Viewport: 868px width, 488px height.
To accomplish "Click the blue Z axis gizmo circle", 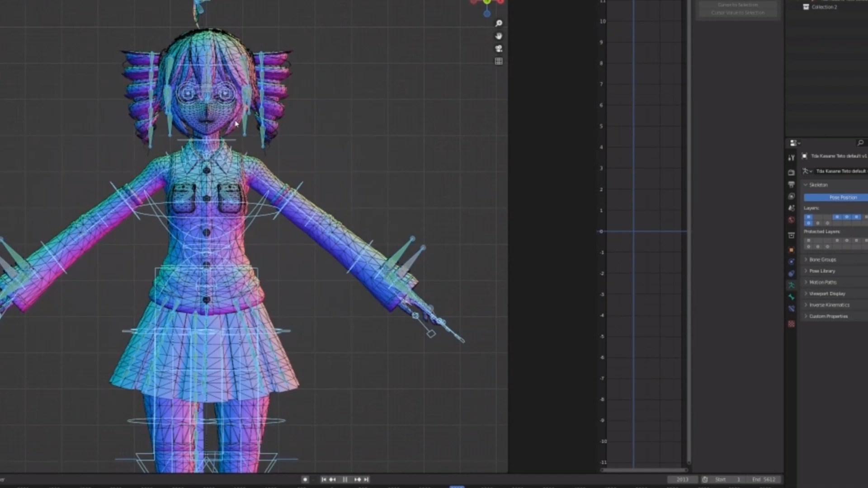I will [487, 14].
